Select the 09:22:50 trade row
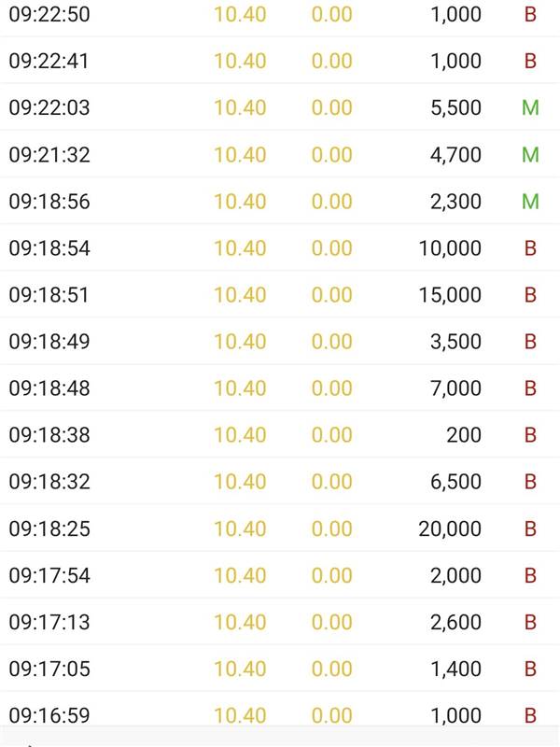 [280, 14]
